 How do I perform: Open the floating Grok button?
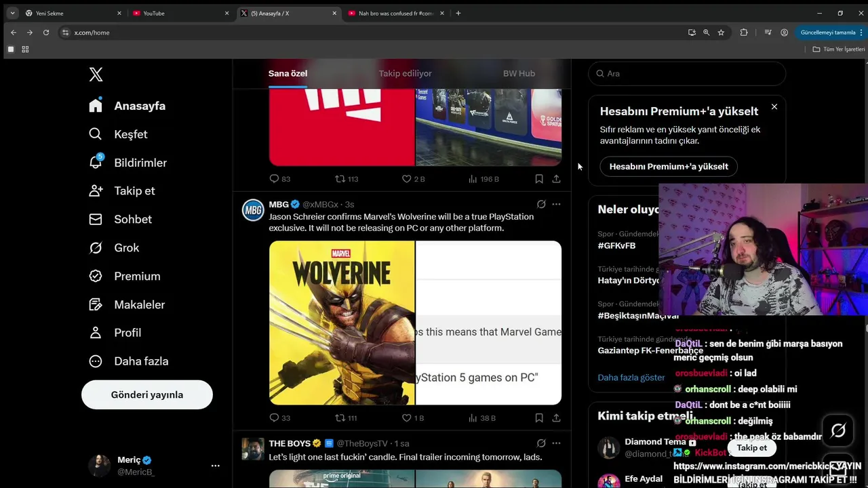coord(838,430)
